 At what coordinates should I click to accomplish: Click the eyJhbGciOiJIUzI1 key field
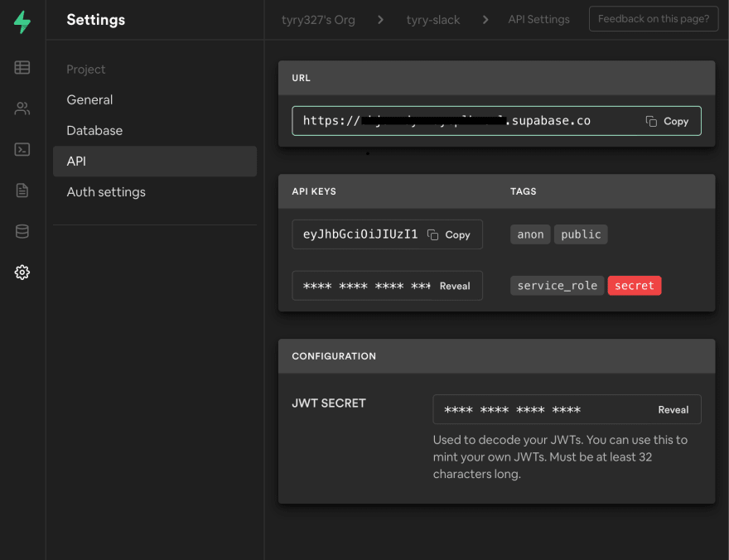pyautogui.click(x=387, y=234)
